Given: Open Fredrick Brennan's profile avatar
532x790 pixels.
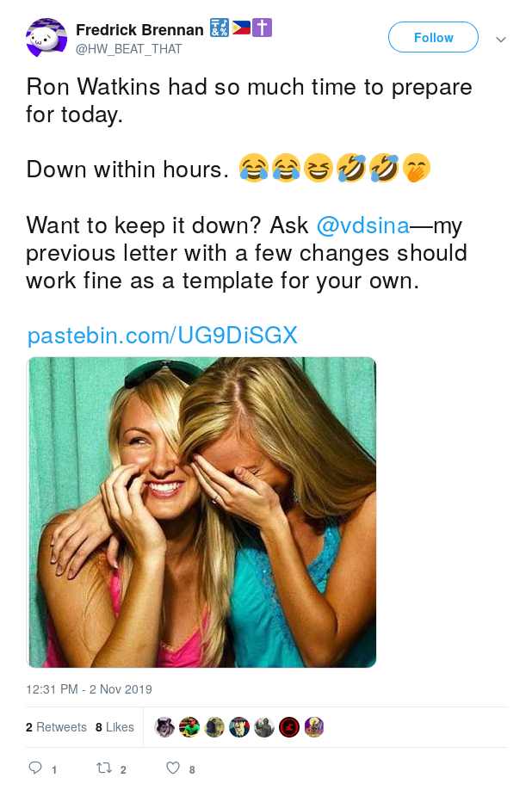Looking at the screenshot, I should [46, 38].
